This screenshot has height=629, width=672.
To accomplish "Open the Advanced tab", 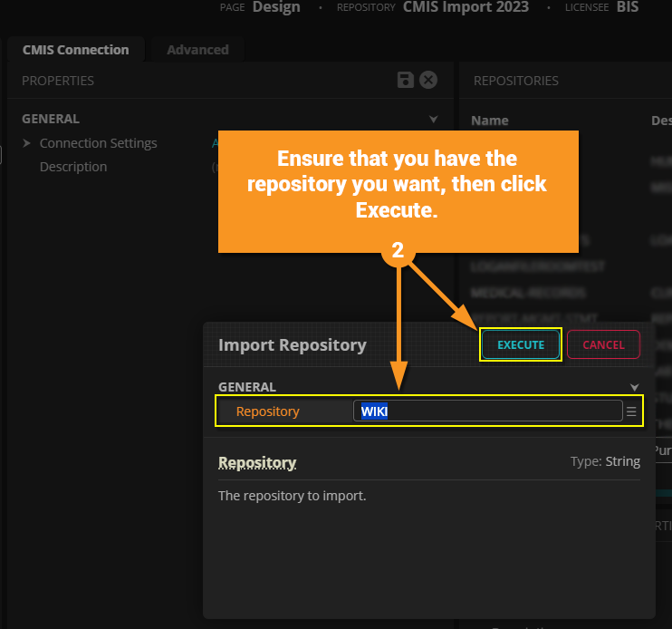I will coord(197,50).
